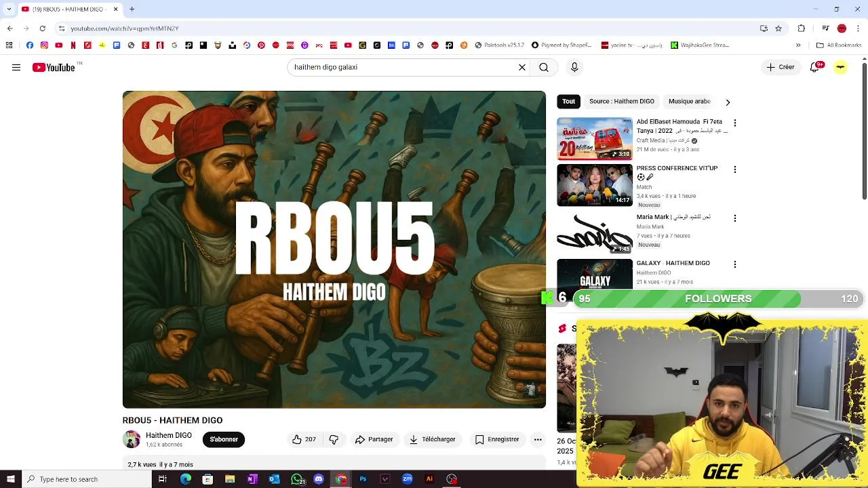868x488 pixels.
Task: Open Abd ElBaset Hamouda video thumbnail
Action: pyautogui.click(x=595, y=139)
